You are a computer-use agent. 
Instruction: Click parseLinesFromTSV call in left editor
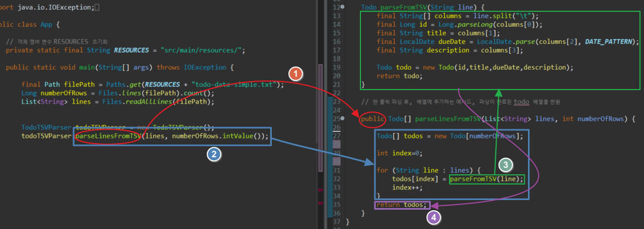pyautogui.click(x=108, y=136)
